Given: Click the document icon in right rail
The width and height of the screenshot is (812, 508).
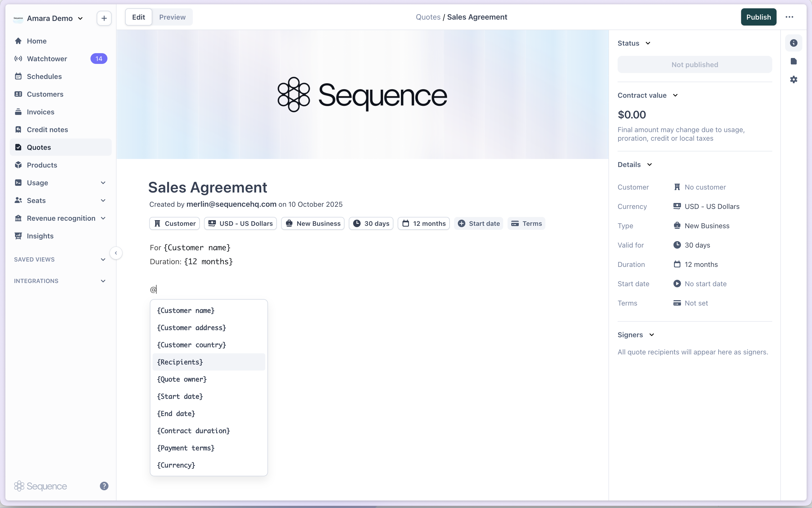Looking at the screenshot, I should [x=793, y=61].
